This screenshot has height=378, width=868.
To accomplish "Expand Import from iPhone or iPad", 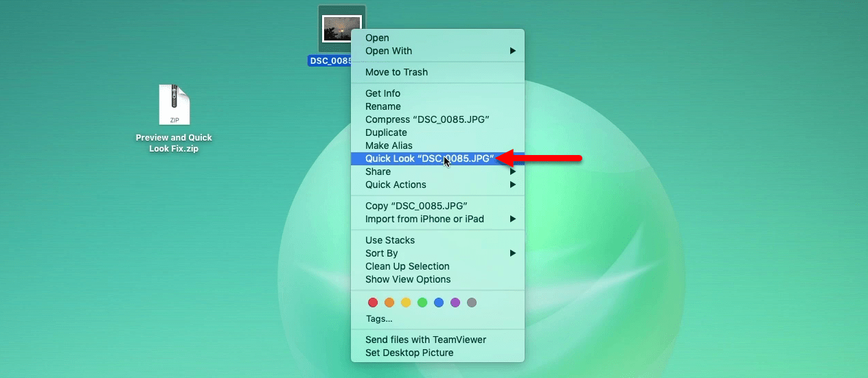I will [x=437, y=219].
